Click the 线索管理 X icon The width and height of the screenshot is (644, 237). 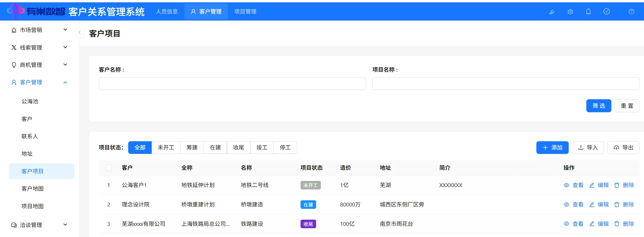(x=14, y=47)
